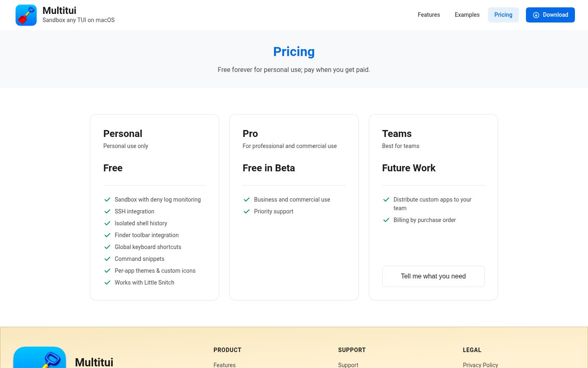This screenshot has width=588, height=368.
Task: Click the Pro plan heading
Action: coord(250,134)
